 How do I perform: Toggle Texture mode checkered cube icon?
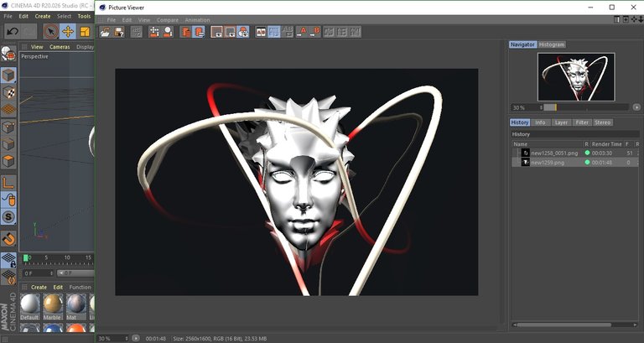8,92
